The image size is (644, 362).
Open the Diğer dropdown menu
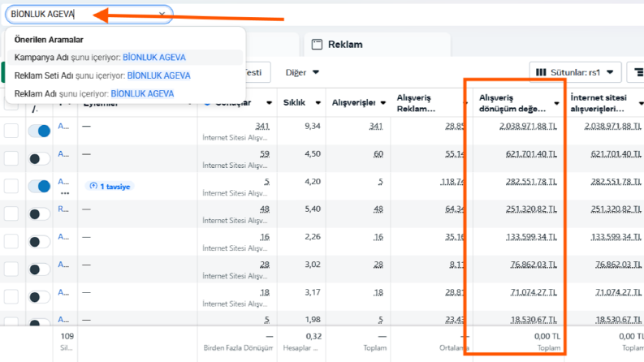(302, 72)
